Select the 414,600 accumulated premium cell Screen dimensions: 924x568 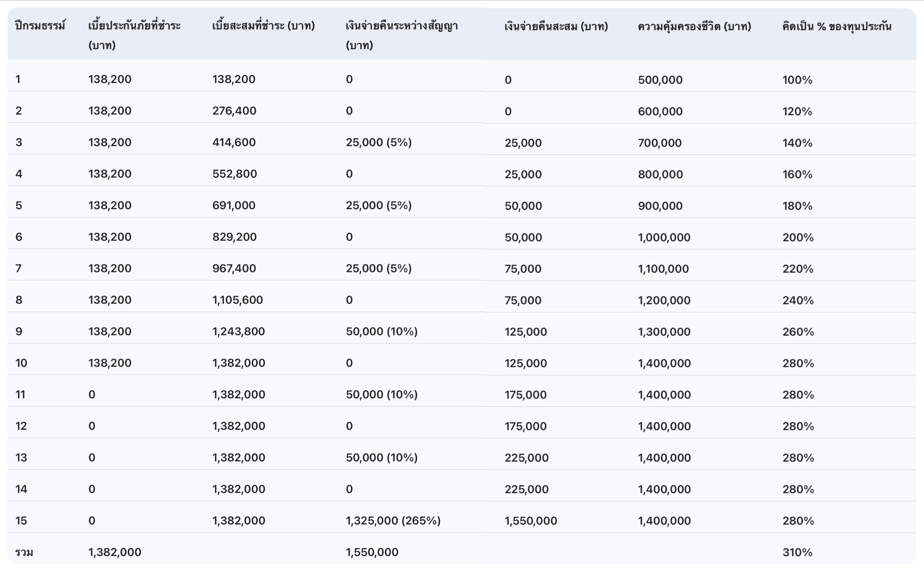(234, 142)
